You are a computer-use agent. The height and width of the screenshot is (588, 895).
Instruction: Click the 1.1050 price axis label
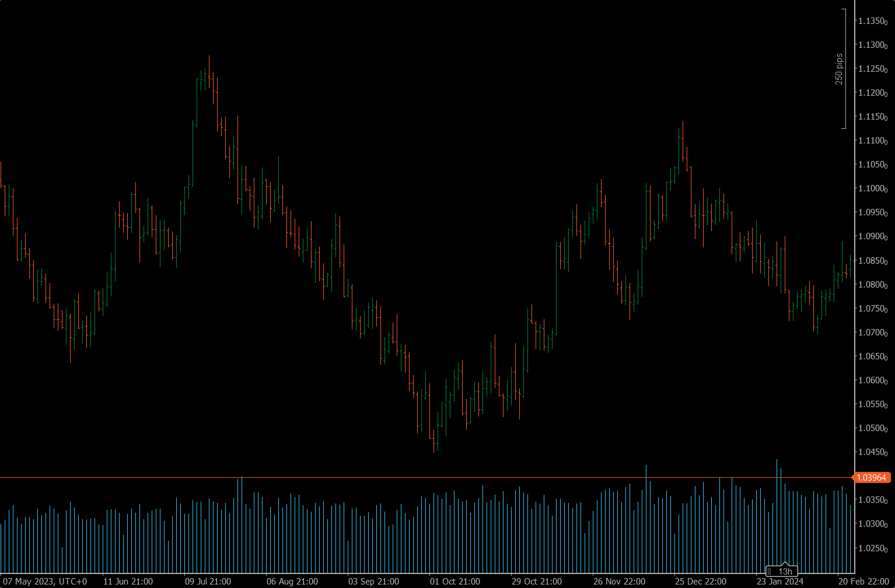point(872,165)
